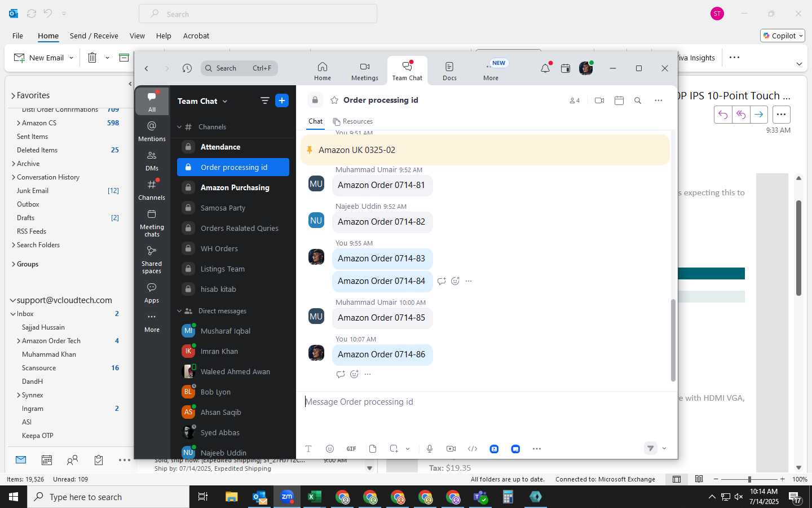Click New Email in Outlook
The image size is (812, 508).
[38, 58]
